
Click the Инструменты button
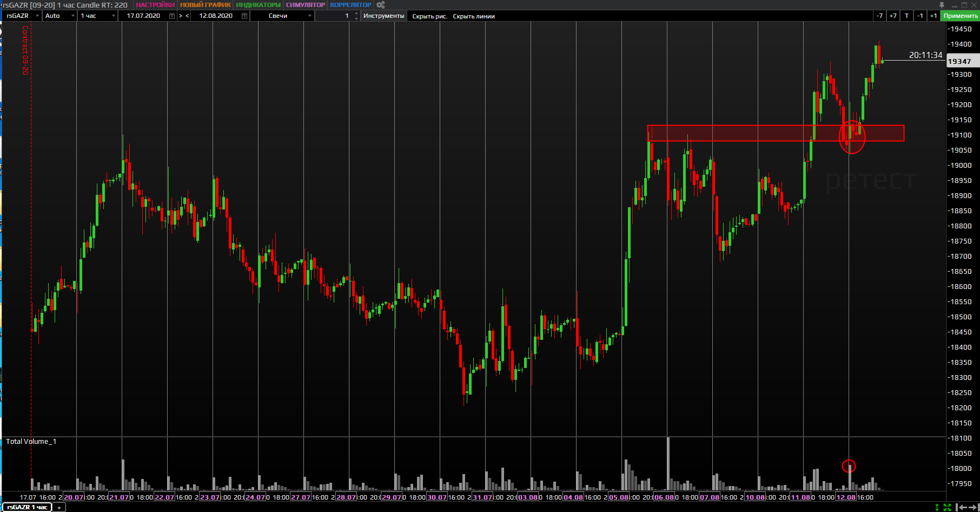[x=383, y=16]
